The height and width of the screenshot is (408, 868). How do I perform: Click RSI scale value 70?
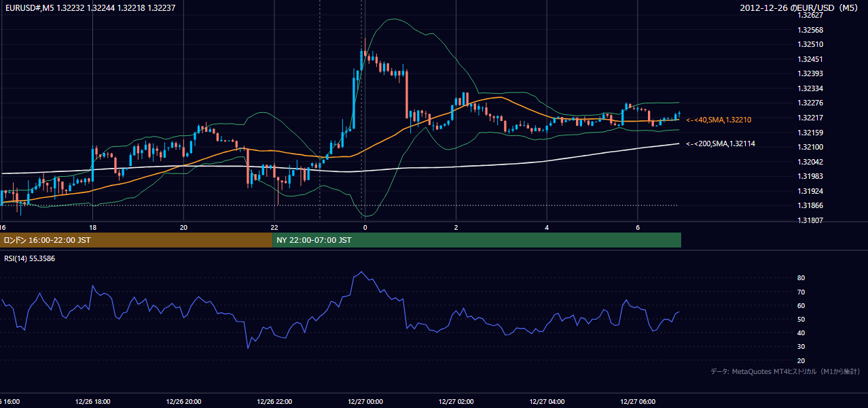[x=801, y=292]
